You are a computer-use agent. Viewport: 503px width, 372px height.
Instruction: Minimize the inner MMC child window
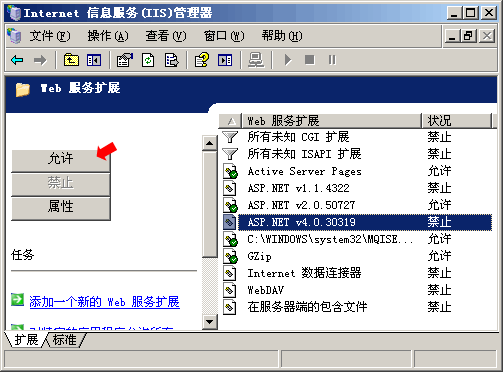[x=453, y=36]
